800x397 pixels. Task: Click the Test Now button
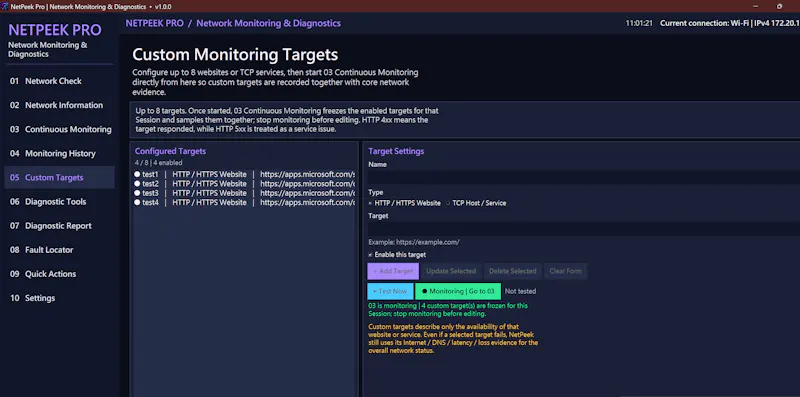[390, 291]
